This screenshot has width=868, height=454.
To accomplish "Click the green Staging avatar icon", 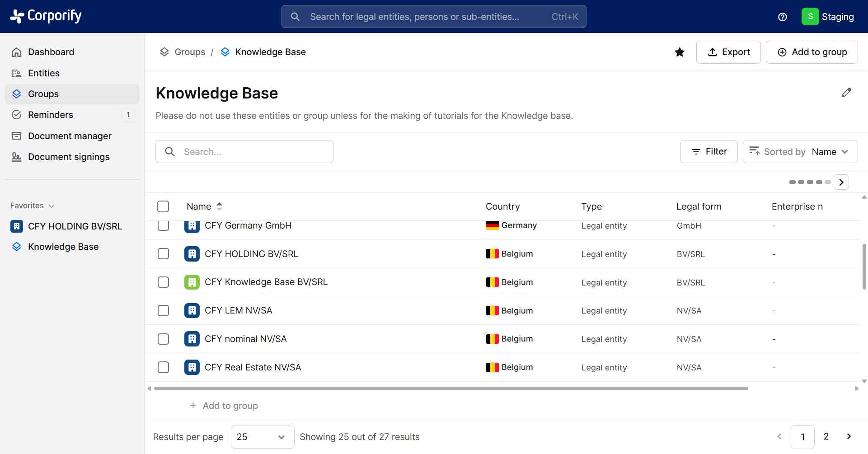I will pyautogui.click(x=810, y=17).
